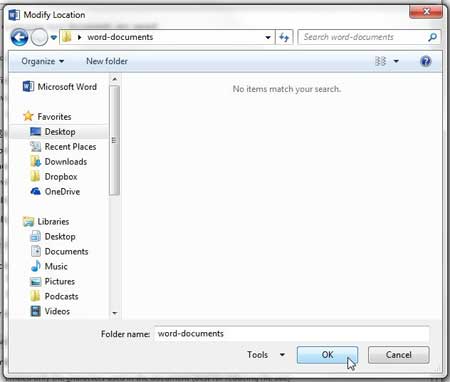Click the Podcasts folder icon
The height and width of the screenshot is (382, 450).
35,296
